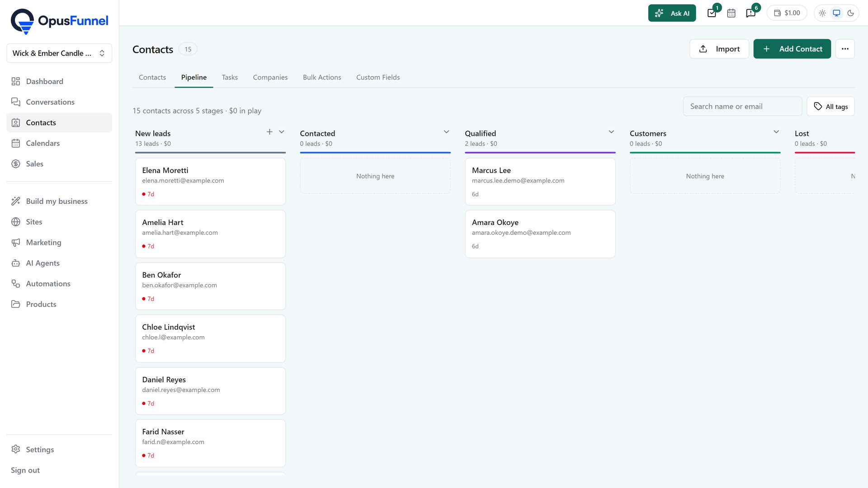Open the Amara Okoye lead card
Image resolution: width=868 pixels, height=488 pixels.
pyautogui.click(x=540, y=234)
